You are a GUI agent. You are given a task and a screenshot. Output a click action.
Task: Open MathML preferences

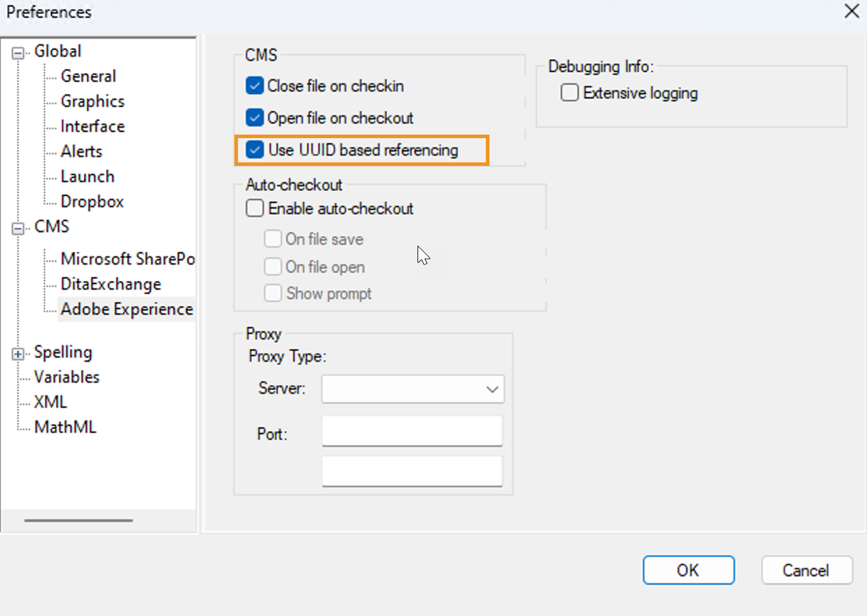pos(65,427)
